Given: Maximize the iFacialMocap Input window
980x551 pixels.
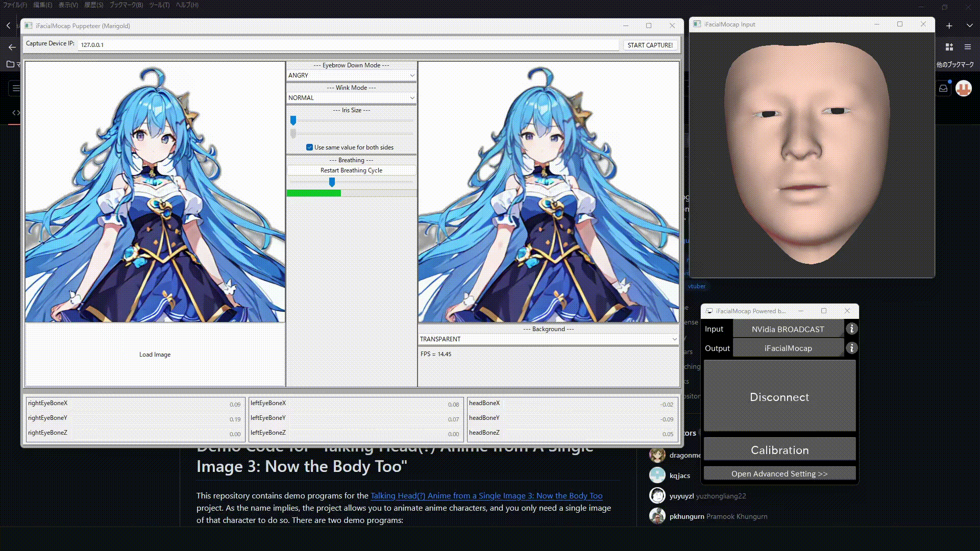Looking at the screenshot, I should (900, 24).
